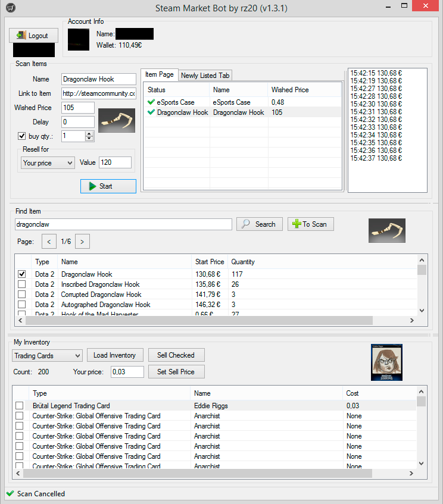
Task: Switch to the Newly Listed Tab
Action: tap(205, 76)
